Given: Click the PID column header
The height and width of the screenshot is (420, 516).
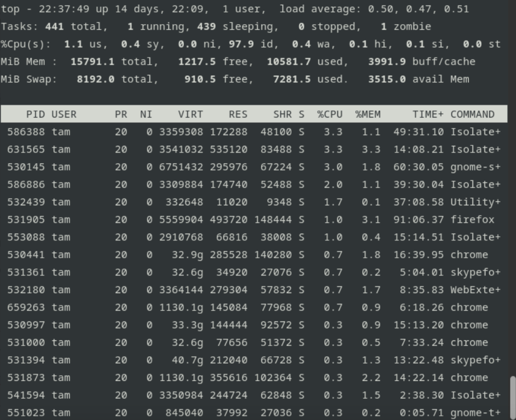Looking at the screenshot, I should pos(36,115).
